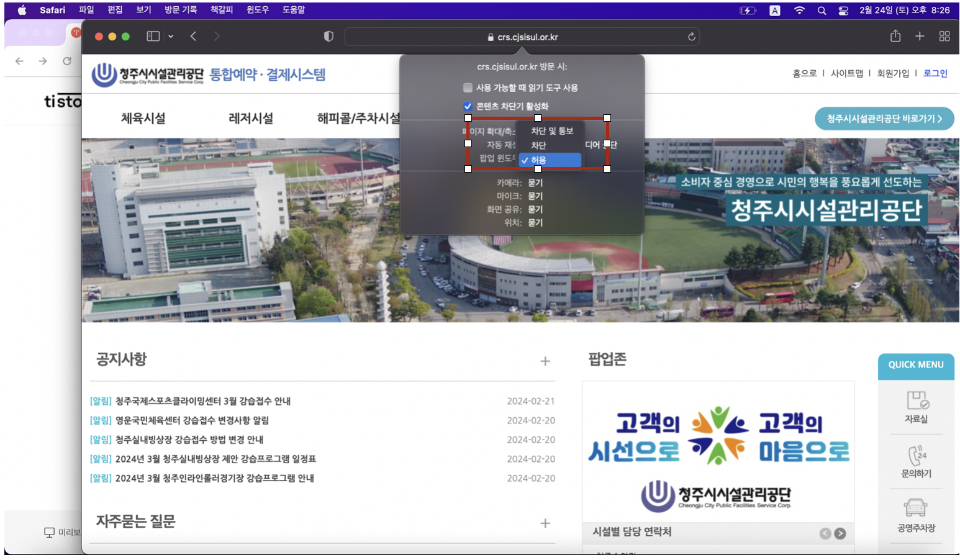Open the 윈도우 menu
Viewport: 960px width, 560px height.
click(258, 10)
